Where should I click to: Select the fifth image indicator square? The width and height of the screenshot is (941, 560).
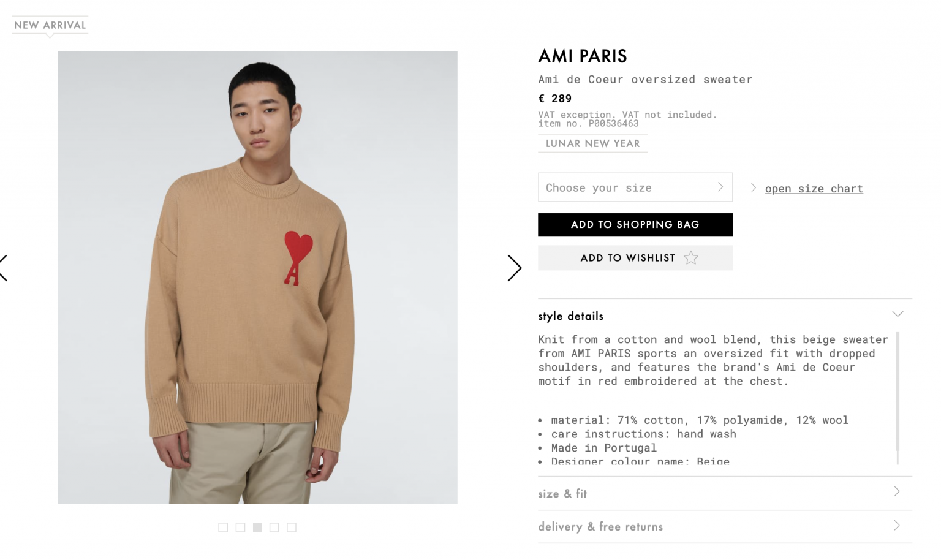[292, 528]
